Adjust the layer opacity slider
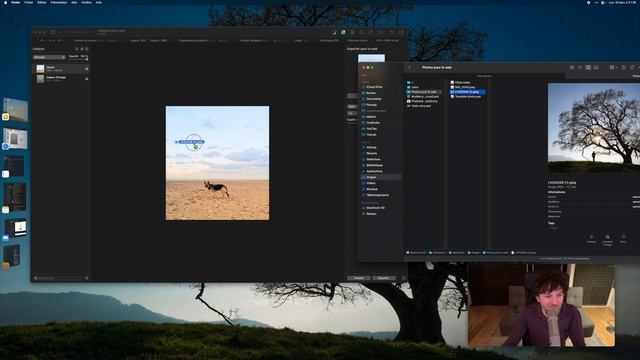This screenshot has height=360, width=640. pyautogui.click(x=78, y=59)
